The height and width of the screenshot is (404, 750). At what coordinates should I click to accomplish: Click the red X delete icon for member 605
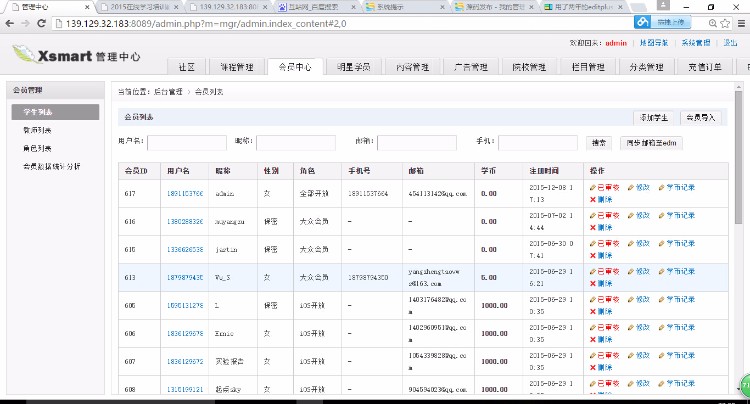(x=593, y=311)
